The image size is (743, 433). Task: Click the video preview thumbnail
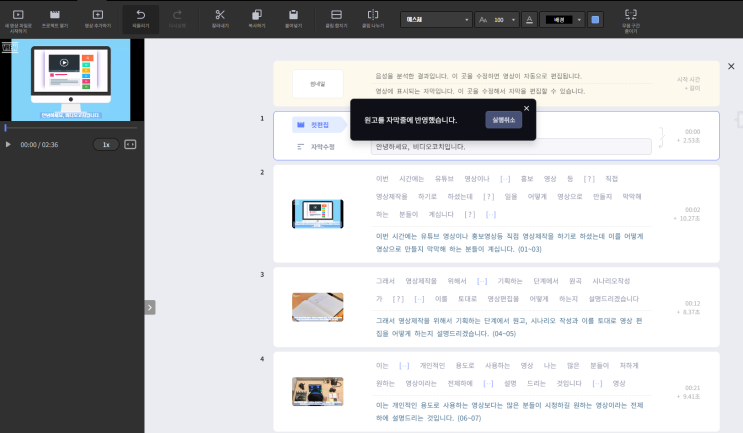[x=71, y=80]
